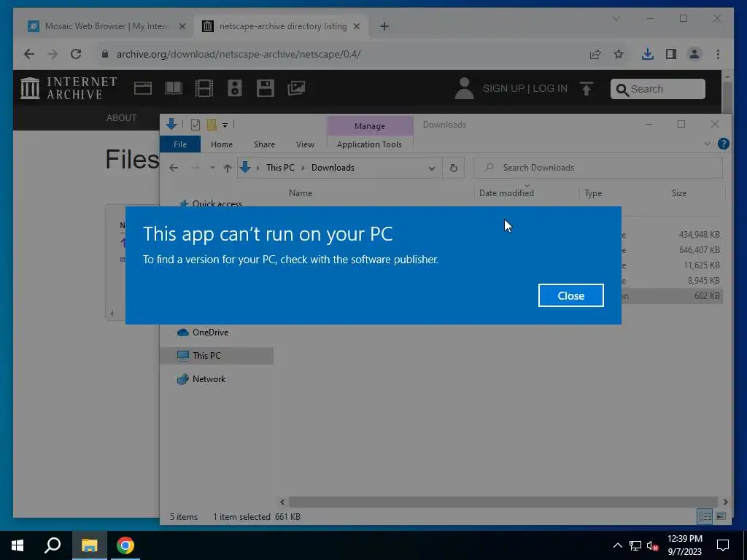The height and width of the screenshot is (560, 747).
Task: Sort by Type column header
Action: (593, 193)
